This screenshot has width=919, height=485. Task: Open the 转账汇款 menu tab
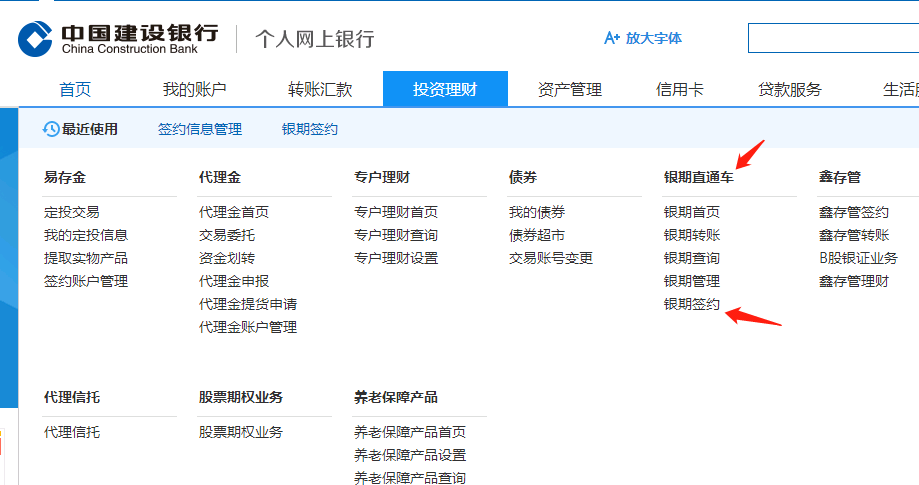(x=320, y=89)
